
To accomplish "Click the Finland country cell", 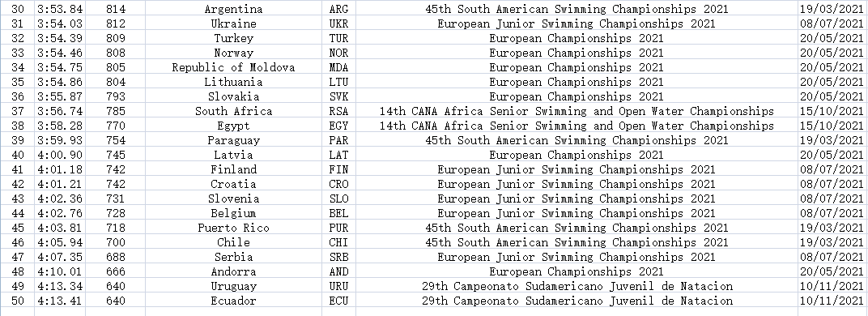I will (x=234, y=169).
